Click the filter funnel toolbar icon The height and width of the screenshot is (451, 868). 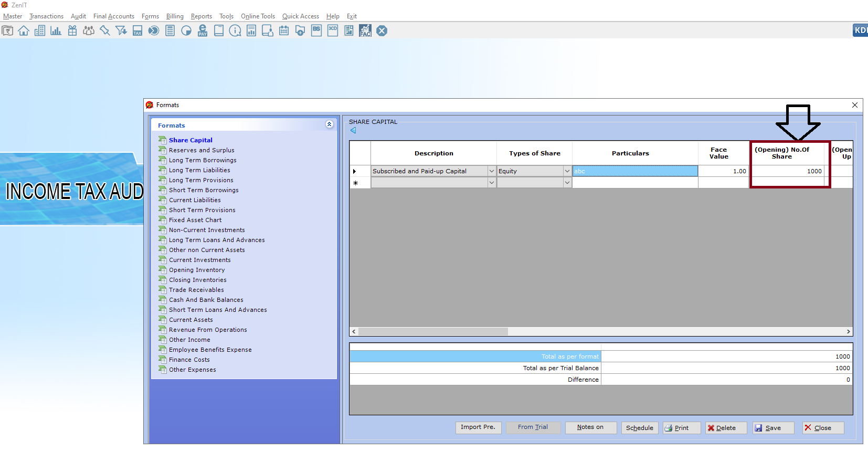[x=121, y=31]
